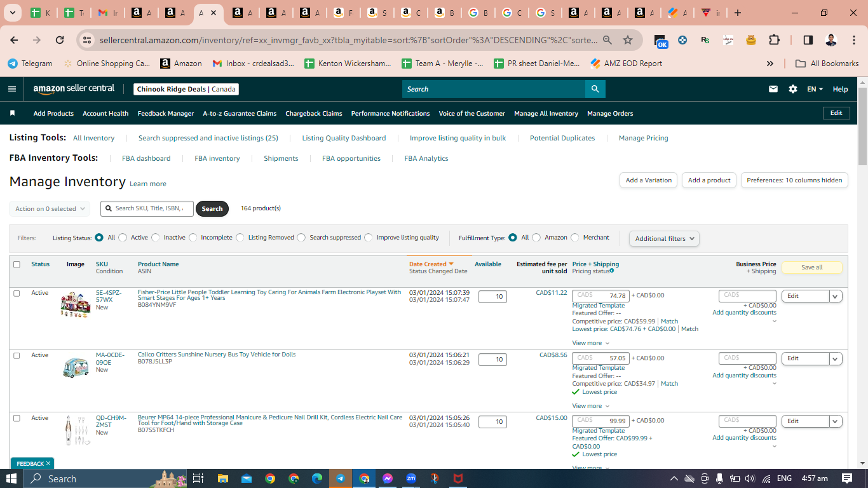The height and width of the screenshot is (488, 868).
Task: Open the Chrome extensions puzzle icon
Action: 774,40
